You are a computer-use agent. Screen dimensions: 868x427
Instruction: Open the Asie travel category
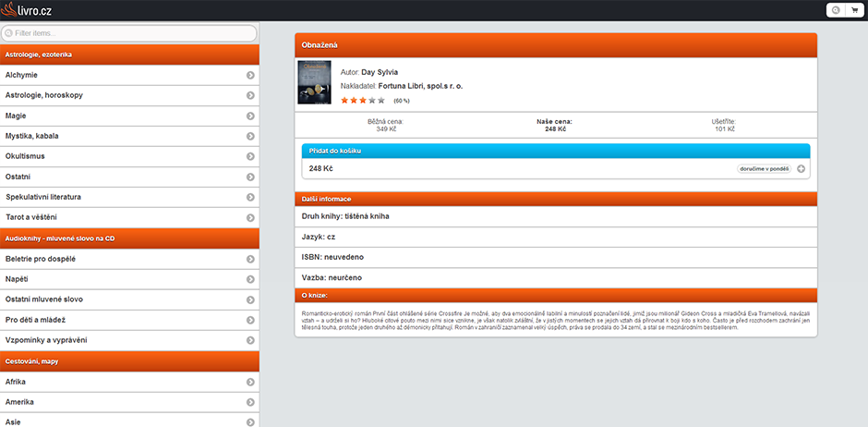[x=129, y=421]
